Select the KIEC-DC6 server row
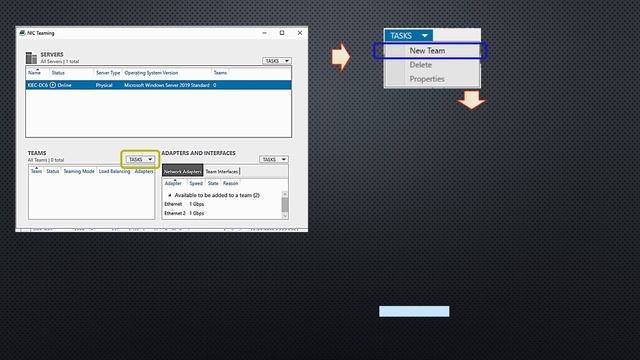The height and width of the screenshot is (360, 640). click(x=158, y=85)
